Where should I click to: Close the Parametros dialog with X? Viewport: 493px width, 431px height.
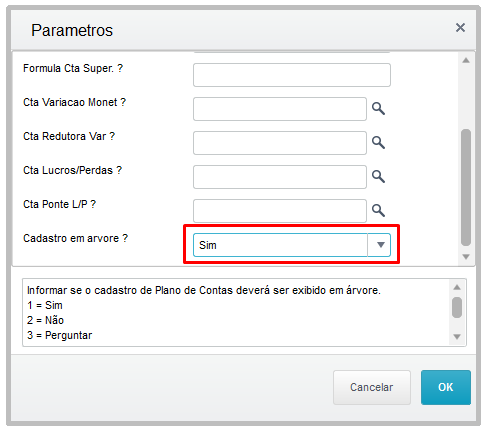(x=460, y=28)
